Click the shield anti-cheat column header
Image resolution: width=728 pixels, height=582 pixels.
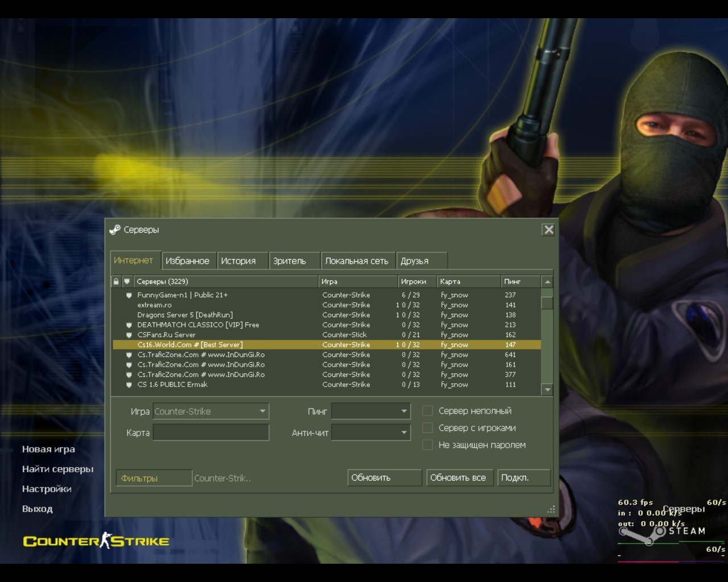pos(127,281)
